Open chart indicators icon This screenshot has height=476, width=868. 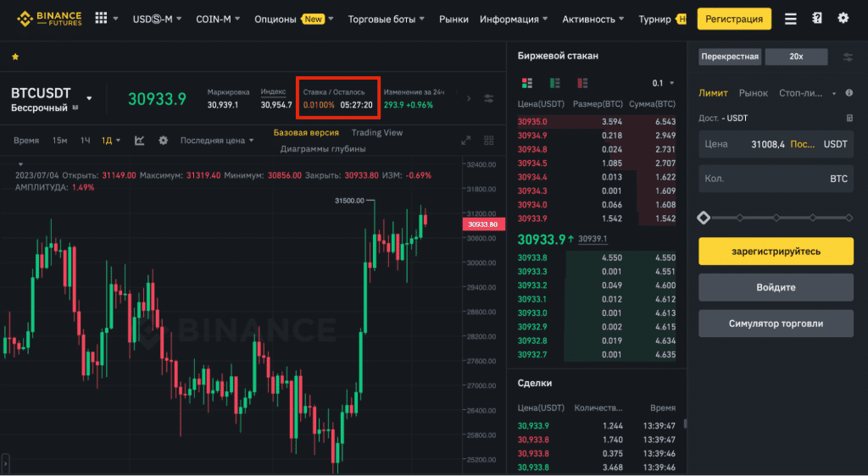140,141
